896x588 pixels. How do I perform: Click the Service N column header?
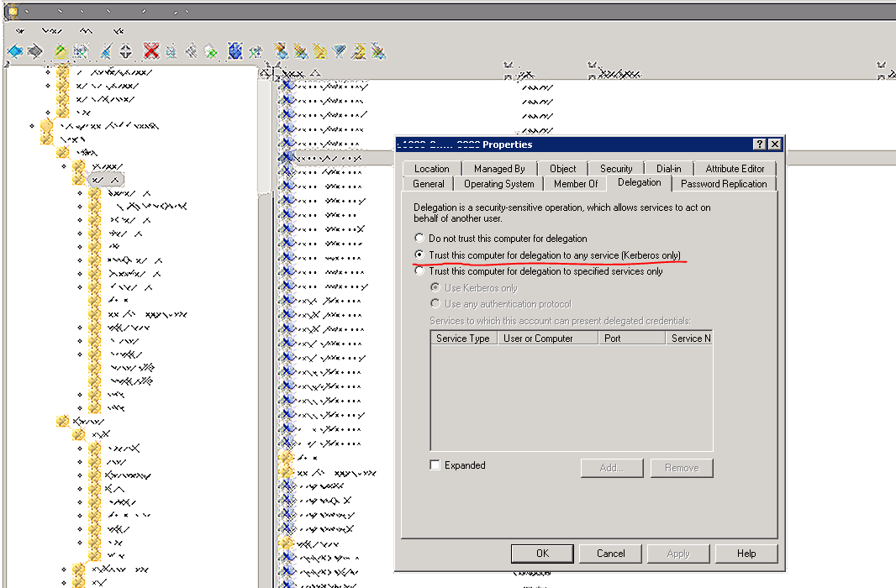[688, 338]
